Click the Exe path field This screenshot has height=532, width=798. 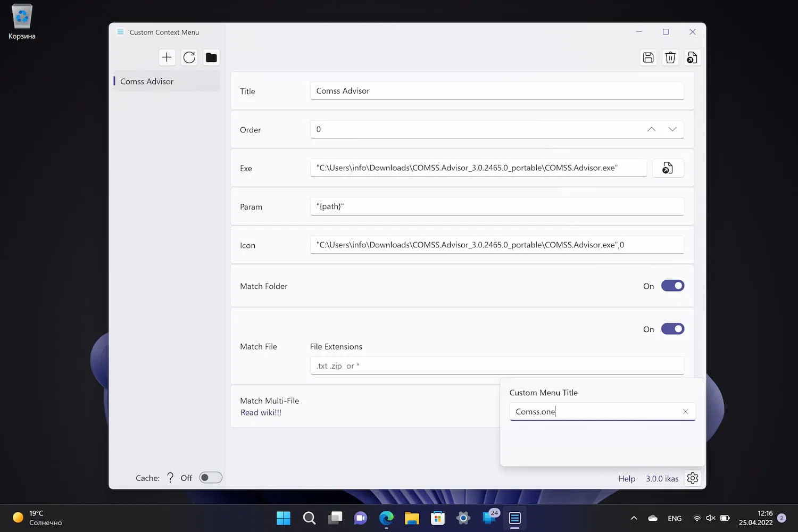478,168
